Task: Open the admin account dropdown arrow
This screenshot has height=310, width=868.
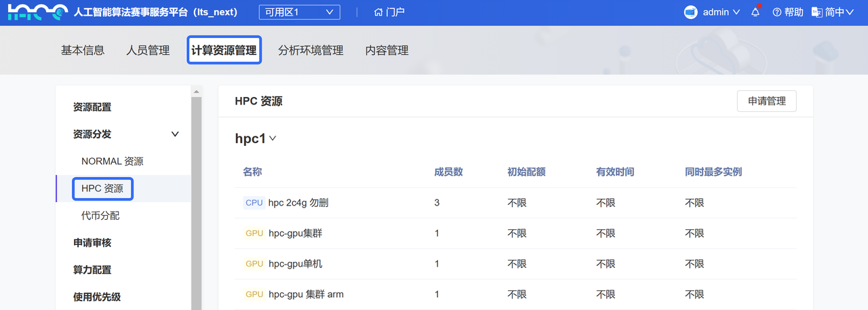Action: point(736,12)
